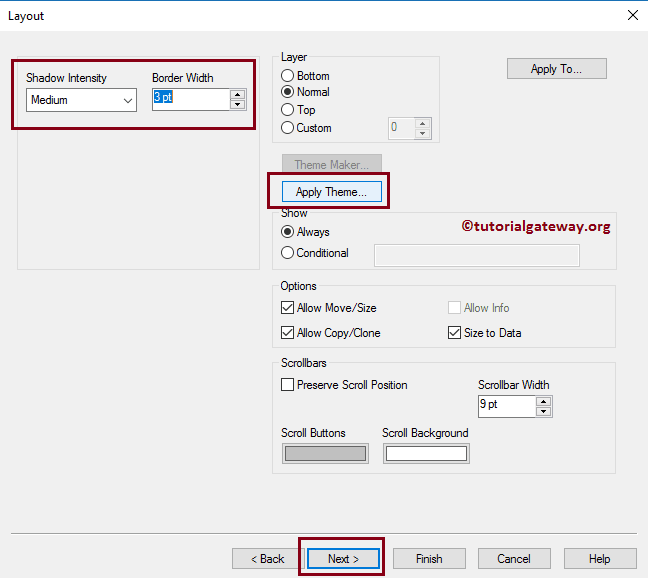This screenshot has width=648, height=578.
Task: Click the Cancel button
Action: pyautogui.click(x=514, y=559)
